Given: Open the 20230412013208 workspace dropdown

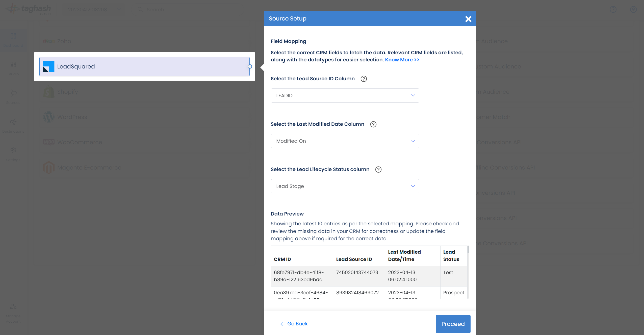Looking at the screenshot, I should click(94, 10).
